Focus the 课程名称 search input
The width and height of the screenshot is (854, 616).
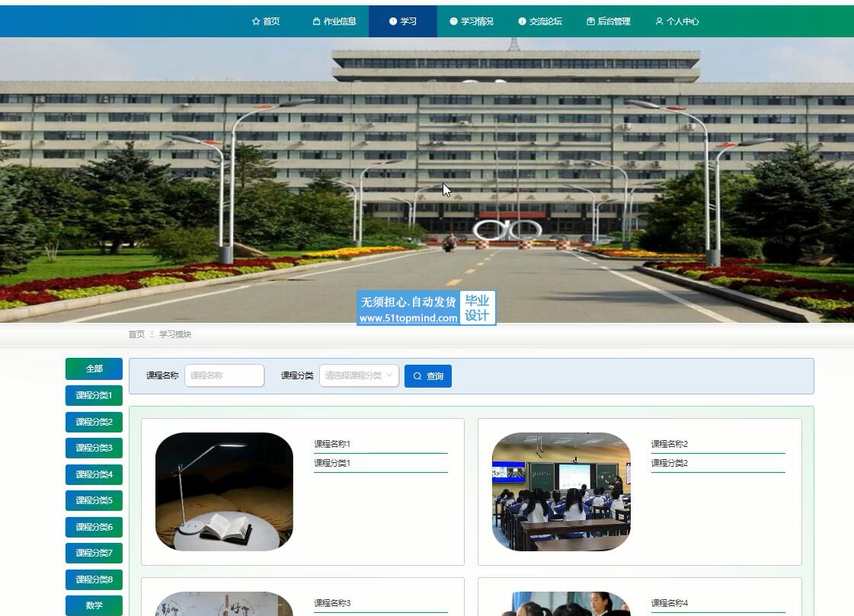click(225, 375)
